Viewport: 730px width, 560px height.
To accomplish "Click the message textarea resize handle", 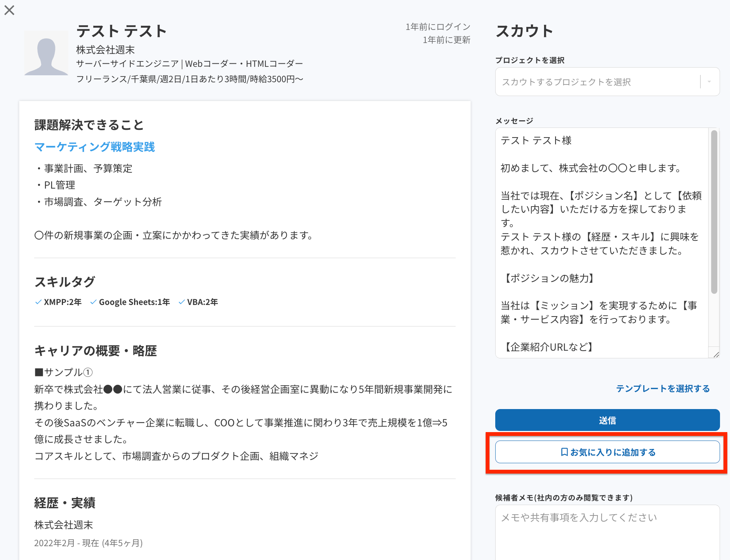I will [x=716, y=355].
